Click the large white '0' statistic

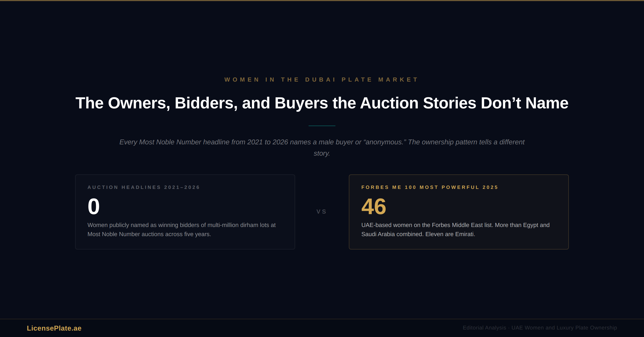tap(94, 206)
